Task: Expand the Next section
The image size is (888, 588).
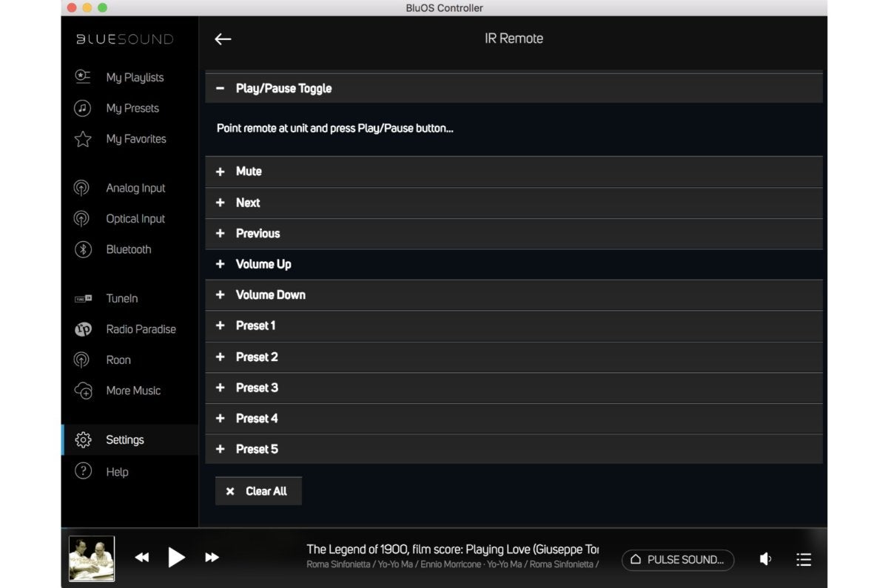Action: click(514, 203)
